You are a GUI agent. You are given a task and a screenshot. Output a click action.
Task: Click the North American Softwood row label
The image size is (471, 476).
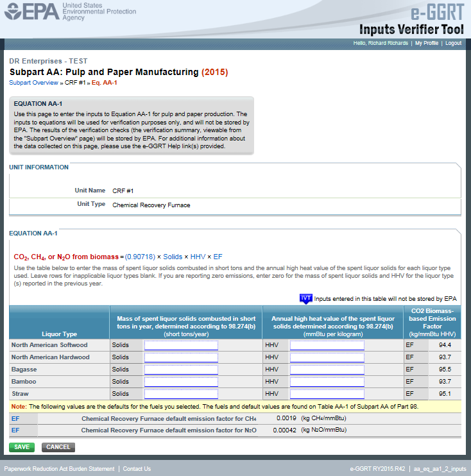tap(49, 345)
